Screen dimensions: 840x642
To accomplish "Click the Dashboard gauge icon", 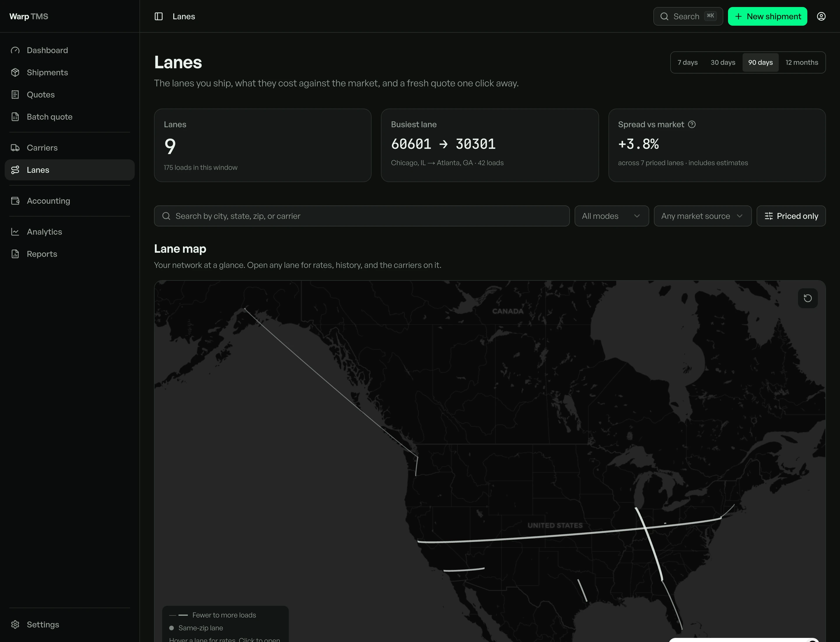I will click(15, 50).
